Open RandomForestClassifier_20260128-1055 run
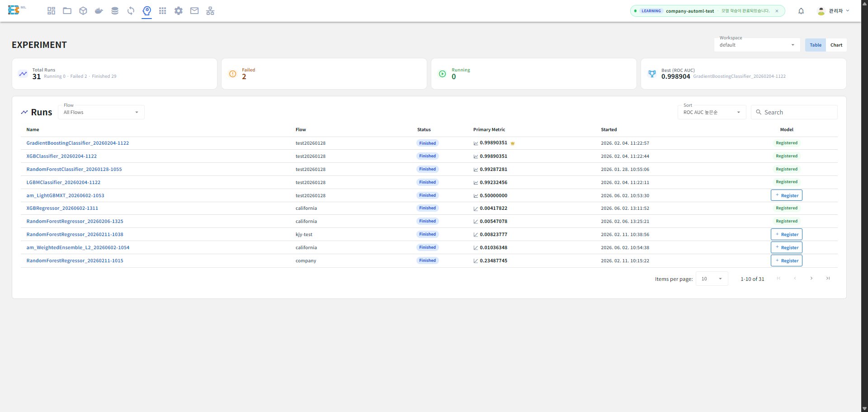Image resolution: width=868 pixels, height=412 pixels. 74,169
